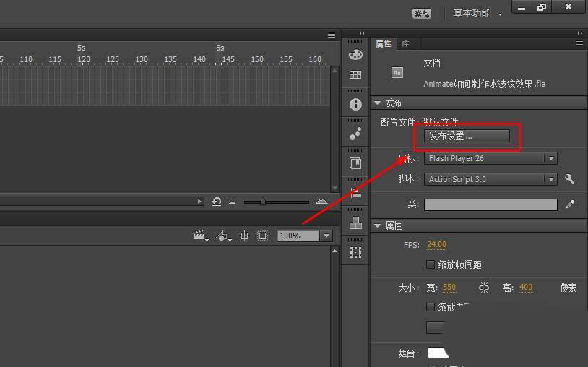Click the Center Stage crosshair icon
Viewport: 588px width, 367px height.
pyautogui.click(x=244, y=236)
